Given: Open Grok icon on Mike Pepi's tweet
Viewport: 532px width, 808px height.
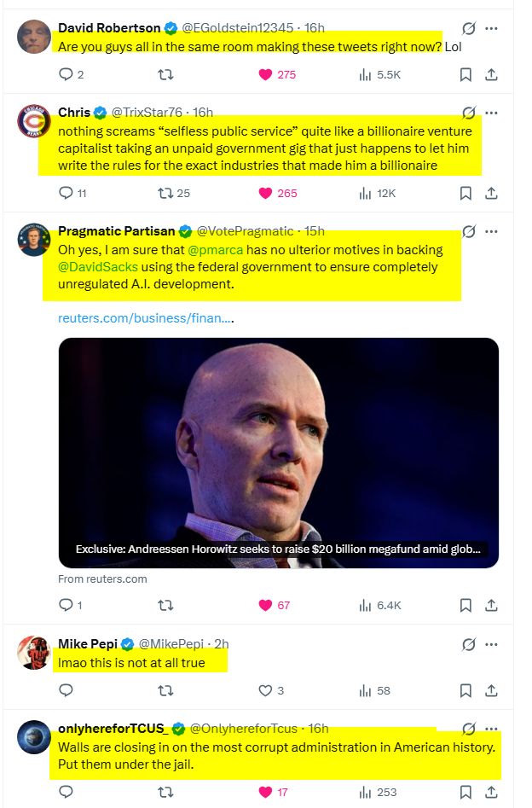Looking at the screenshot, I should pos(468,643).
